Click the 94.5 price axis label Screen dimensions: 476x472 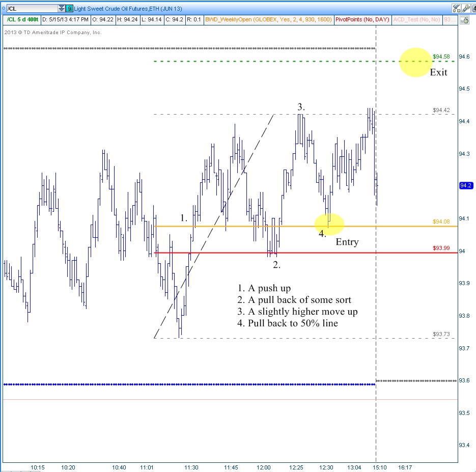coord(464,89)
